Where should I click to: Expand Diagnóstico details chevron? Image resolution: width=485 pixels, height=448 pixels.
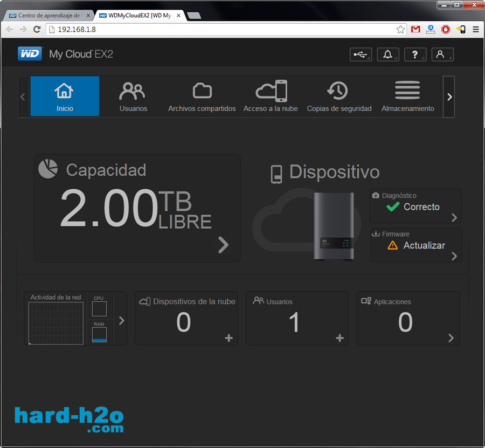(454, 217)
